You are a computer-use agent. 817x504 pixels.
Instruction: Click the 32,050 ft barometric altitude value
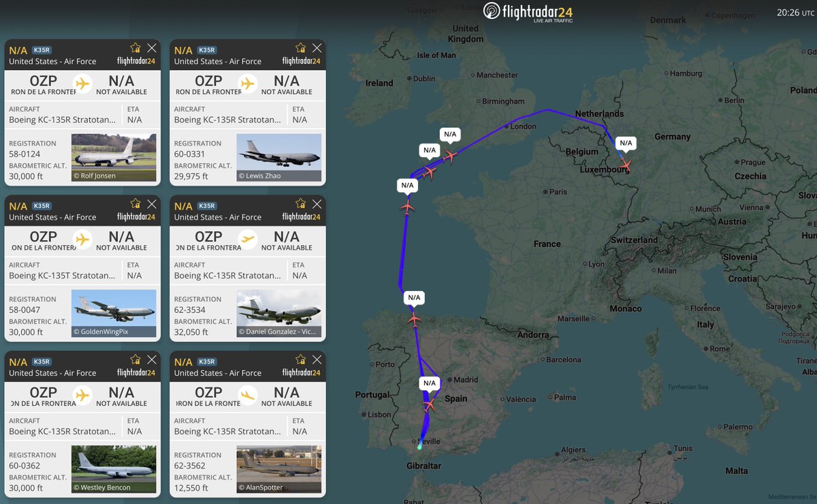[x=191, y=333]
